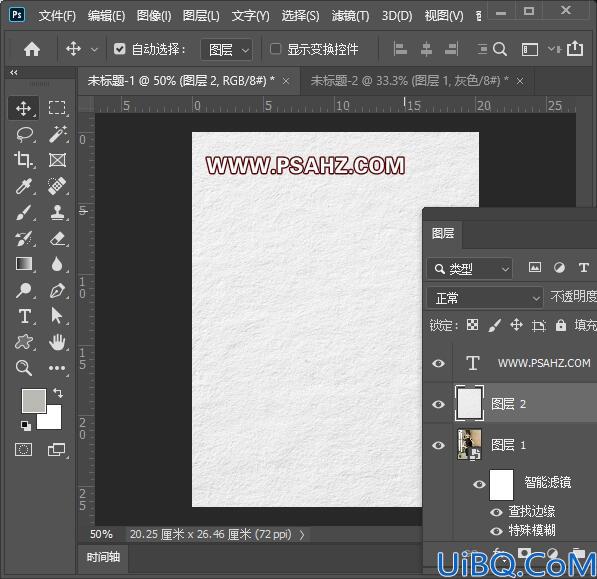
Task: Select the Spot Healing Brush tool
Action: pyautogui.click(x=57, y=186)
